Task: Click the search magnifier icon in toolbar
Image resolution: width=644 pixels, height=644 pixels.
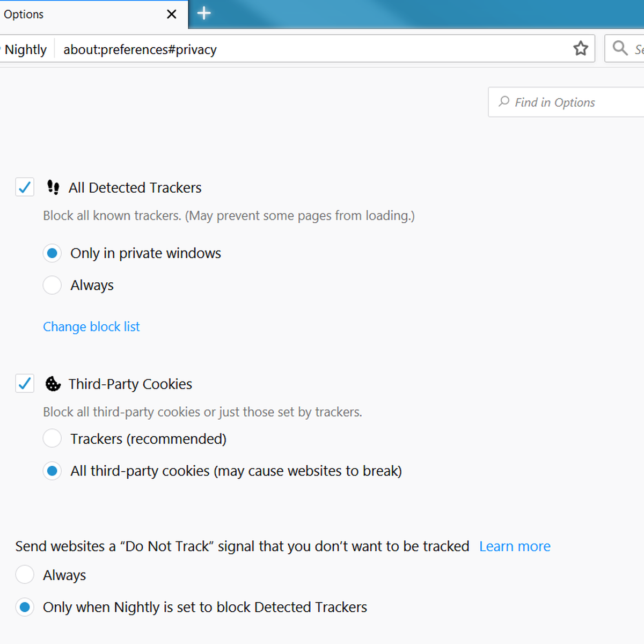Action: (x=620, y=48)
